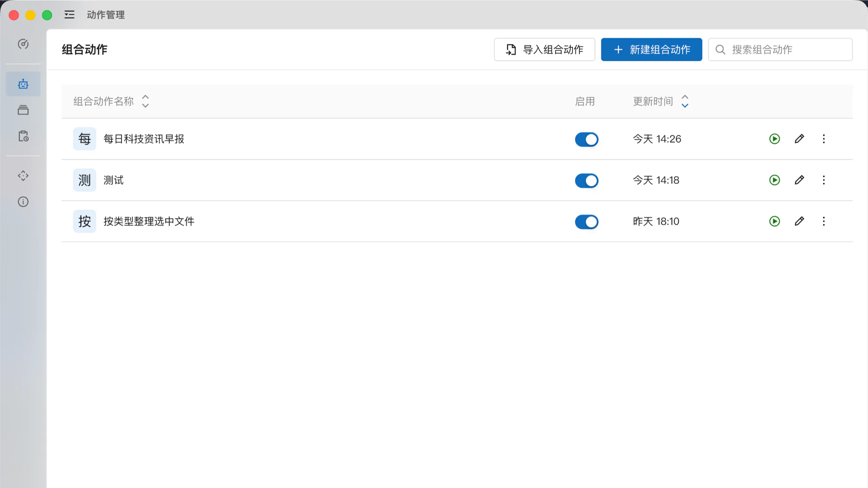Click the 今天 14:26 timestamp

tap(657, 139)
